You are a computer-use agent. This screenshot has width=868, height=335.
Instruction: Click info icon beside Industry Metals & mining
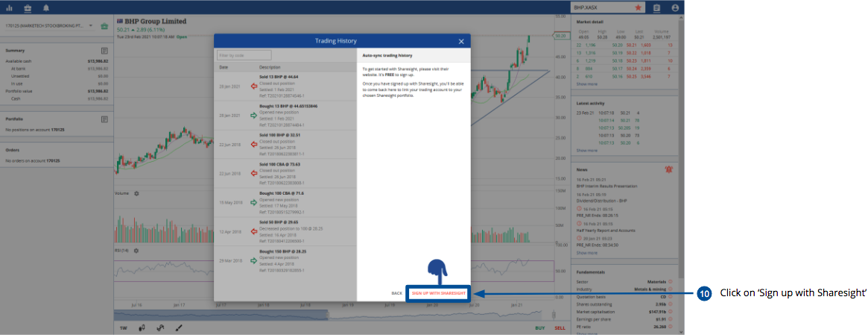point(671,289)
